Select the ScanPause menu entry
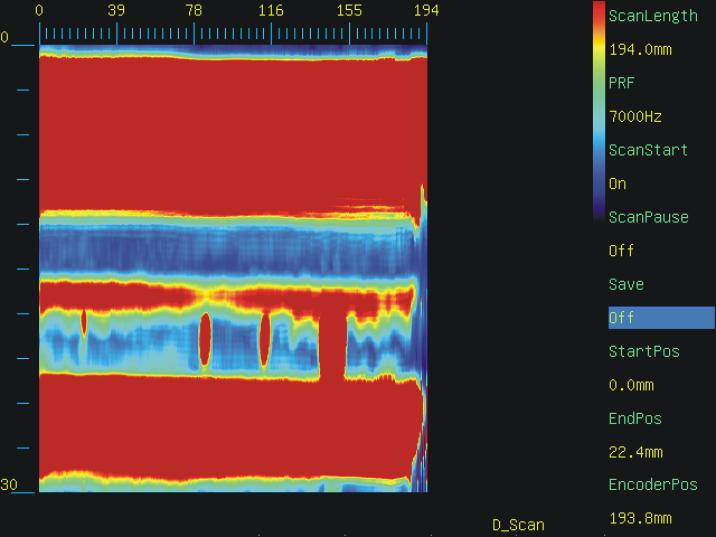Viewport: 716px width, 537px height. click(x=648, y=217)
